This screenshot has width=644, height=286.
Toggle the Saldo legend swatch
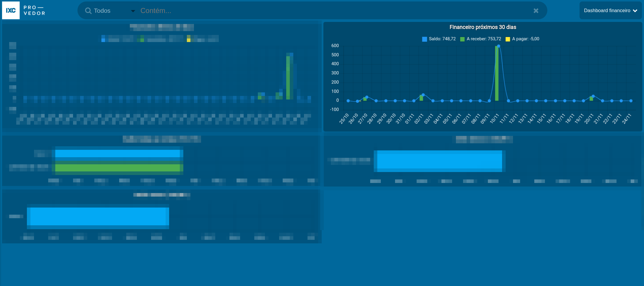tap(425, 39)
